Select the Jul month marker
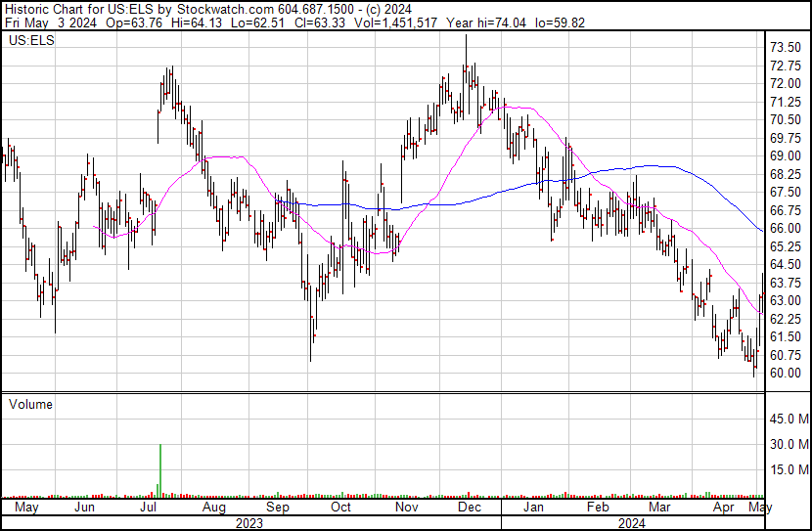 (149, 509)
